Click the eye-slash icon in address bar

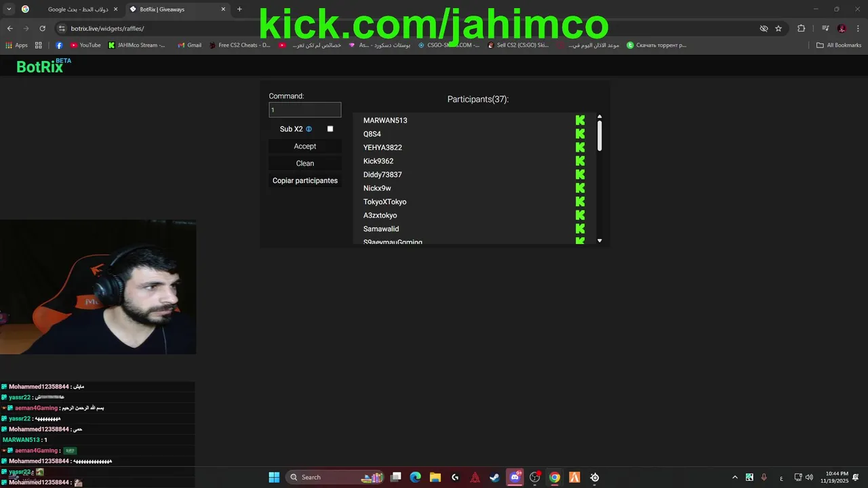point(764,28)
